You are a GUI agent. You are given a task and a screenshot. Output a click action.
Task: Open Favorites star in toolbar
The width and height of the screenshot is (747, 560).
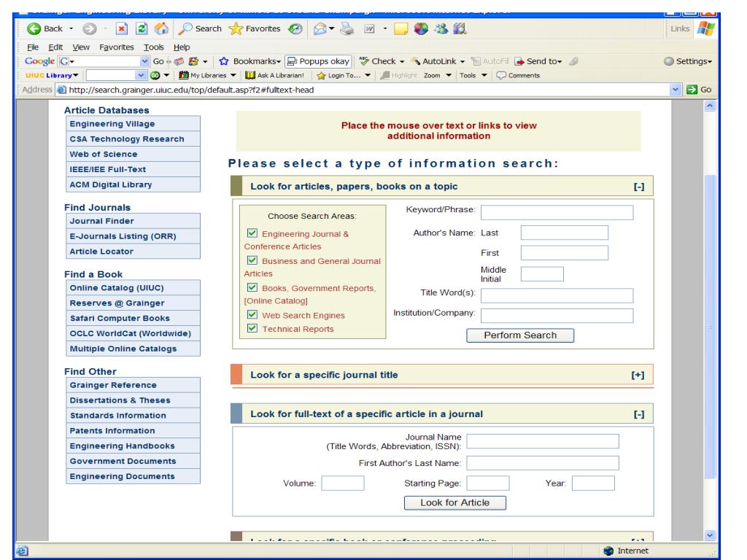236,28
